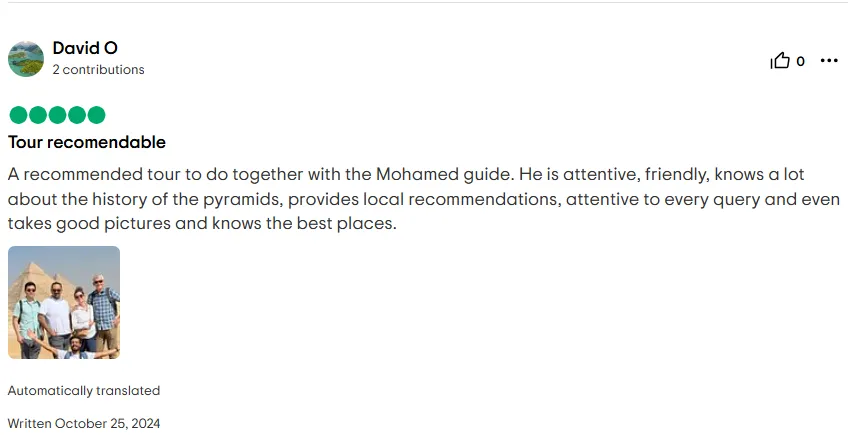This screenshot has width=849, height=435.
Task: Click the 2 contributions text
Action: tap(99, 69)
